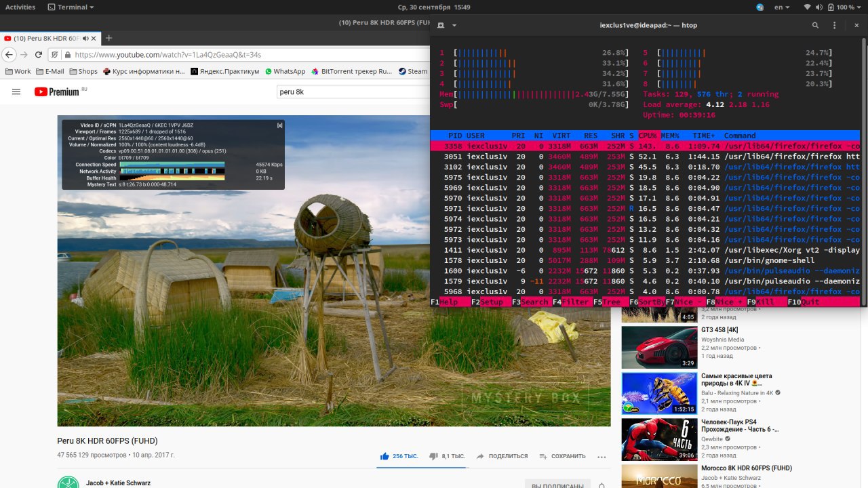Open the Steam bookmark
The height and width of the screenshot is (488, 868).
click(x=412, y=71)
